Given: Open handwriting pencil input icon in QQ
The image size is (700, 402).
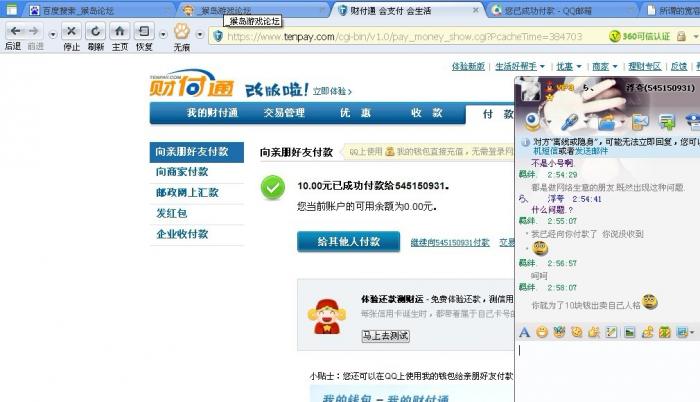Looking at the screenshot, I should [x=612, y=332].
